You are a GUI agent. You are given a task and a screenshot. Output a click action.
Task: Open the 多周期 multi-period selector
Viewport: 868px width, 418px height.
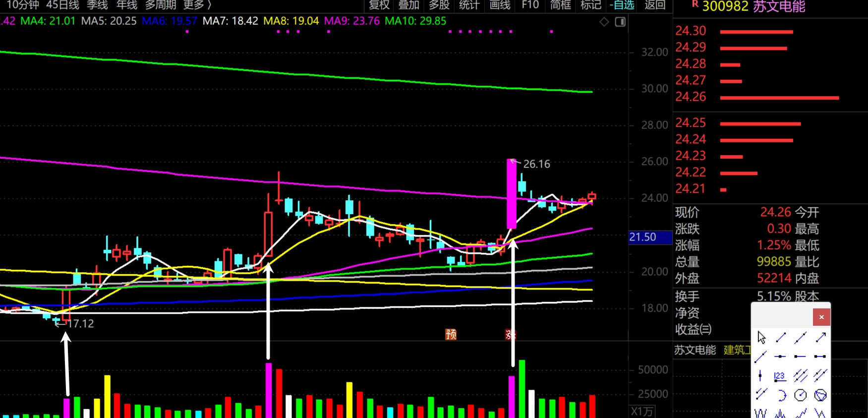161,5
